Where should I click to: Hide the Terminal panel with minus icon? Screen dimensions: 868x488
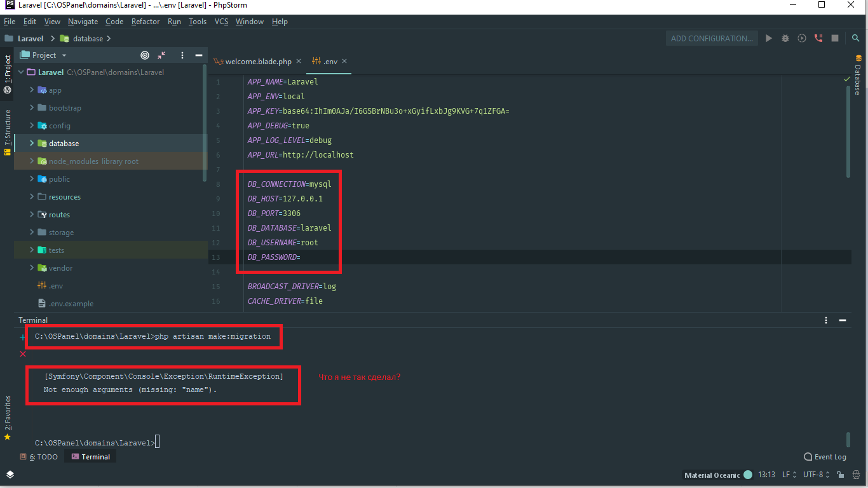click(x=843, y=320)
